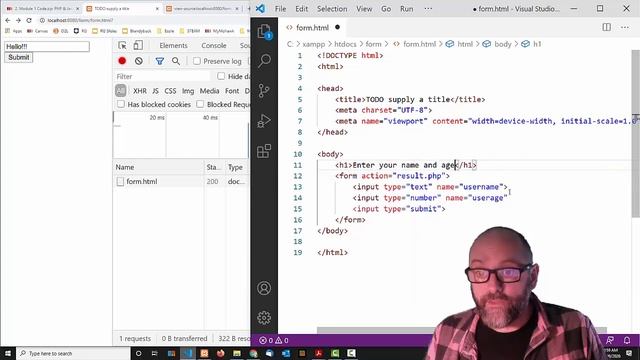The width and height of the screenshot is (640, 360).
Task: Tick the Hide data URLs checkbox
Action: tap(221, 76)
